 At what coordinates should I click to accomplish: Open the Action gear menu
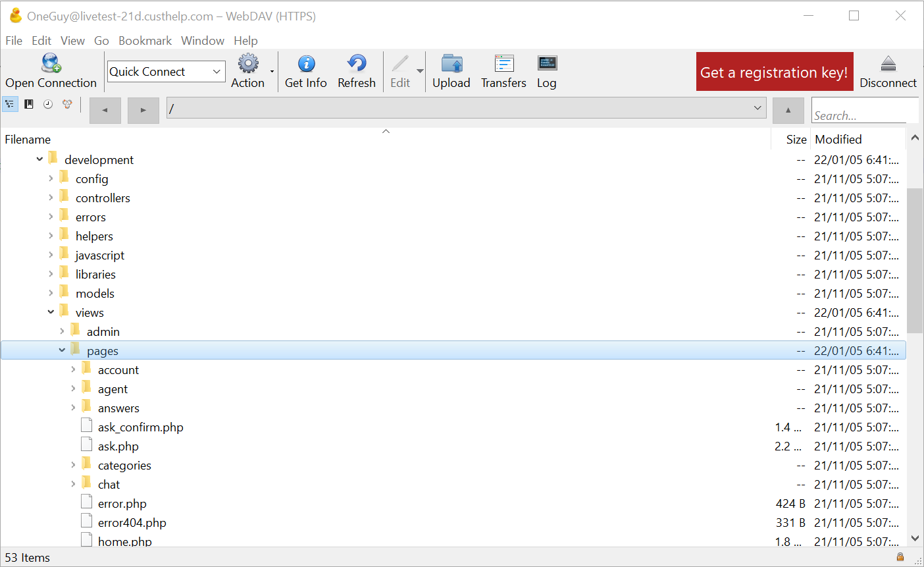coord(248,63)
